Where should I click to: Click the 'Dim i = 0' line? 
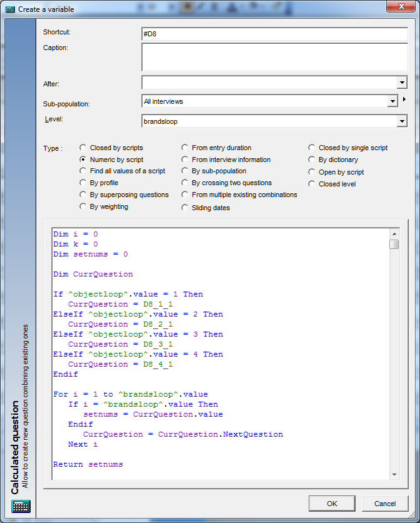click(x=76, y=234)
